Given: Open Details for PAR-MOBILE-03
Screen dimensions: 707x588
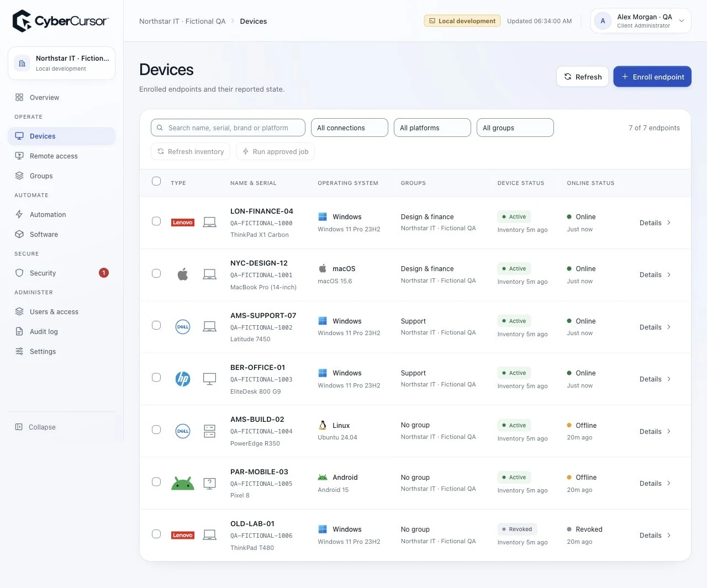Looking at the screenshot, I should [x=655, y=483].
